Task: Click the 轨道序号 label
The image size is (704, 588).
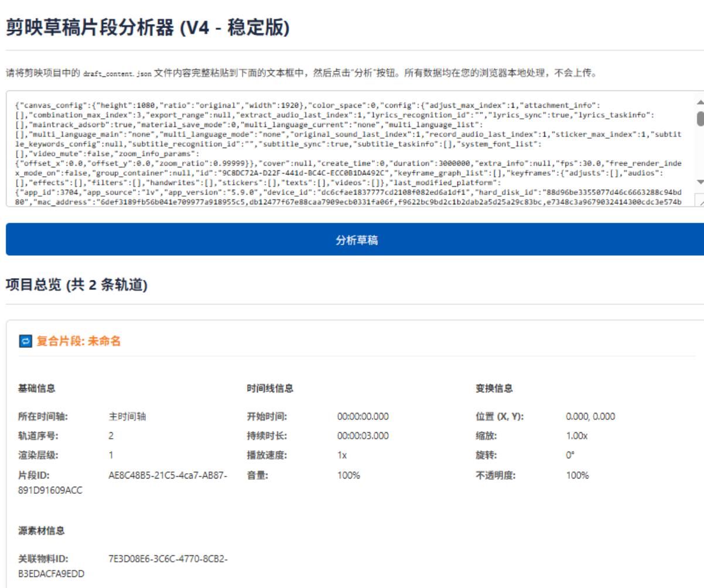Action: (x=39, y=436)
